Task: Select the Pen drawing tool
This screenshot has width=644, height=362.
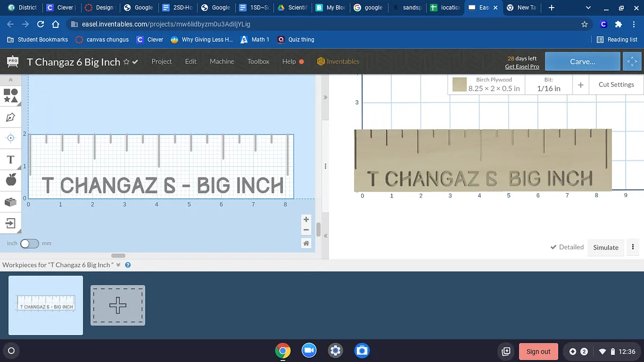Action: (11, 117)
